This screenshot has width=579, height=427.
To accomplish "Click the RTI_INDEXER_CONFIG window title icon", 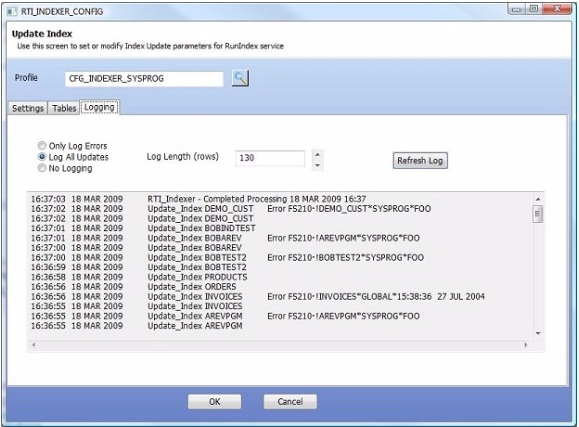I will [12, 12].
